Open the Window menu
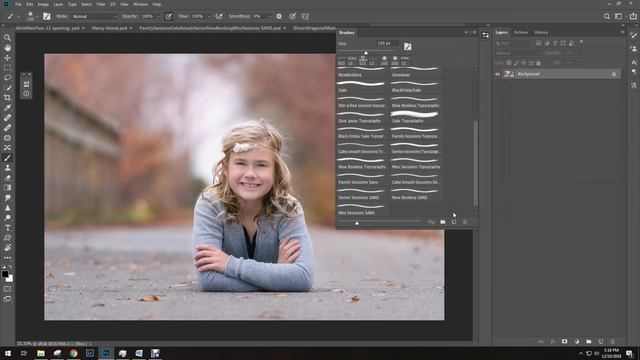 140,4
